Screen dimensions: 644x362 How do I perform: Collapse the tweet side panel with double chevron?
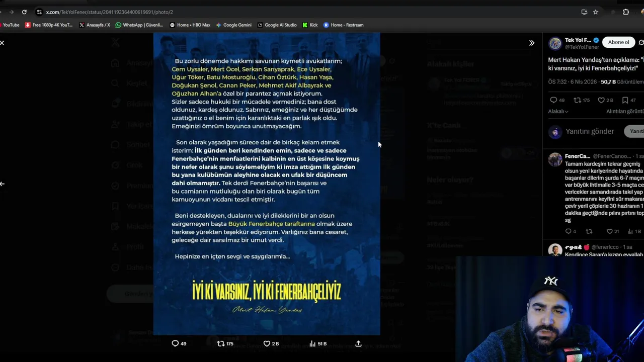coord(531,43)
